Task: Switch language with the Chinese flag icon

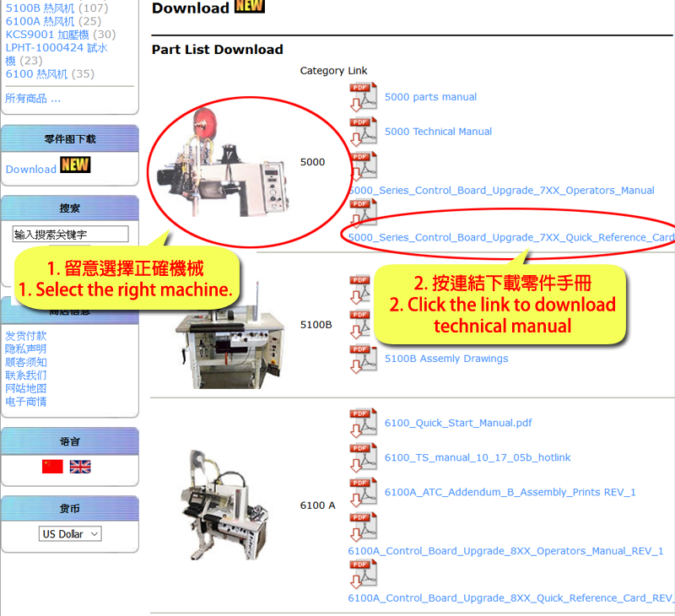Action: 52,467
